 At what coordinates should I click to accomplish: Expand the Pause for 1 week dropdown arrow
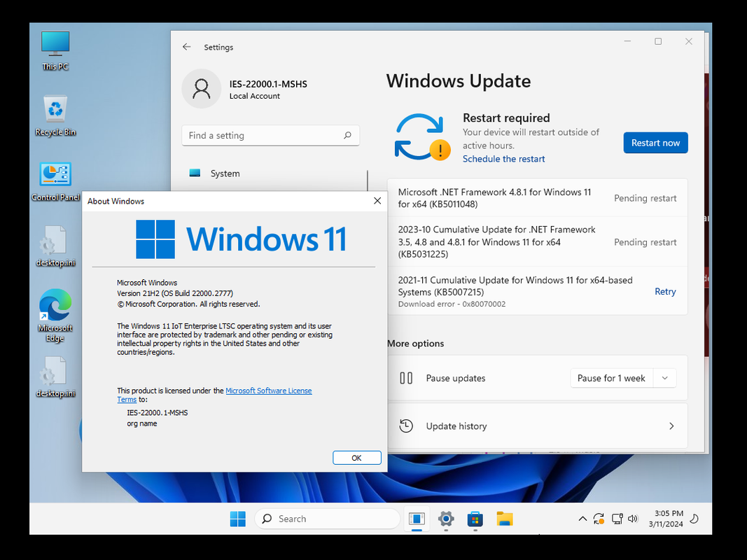pyautogui.click(x=664, y=378)
